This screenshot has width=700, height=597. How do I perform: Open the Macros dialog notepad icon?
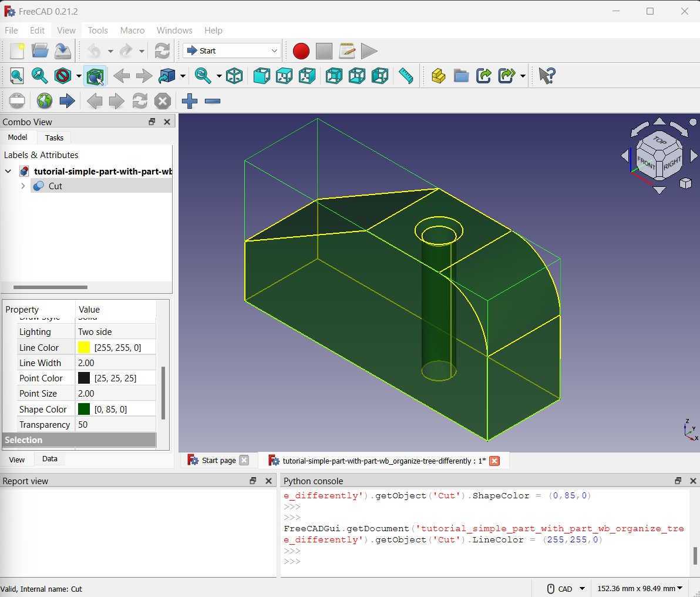[x=347, y=51]
